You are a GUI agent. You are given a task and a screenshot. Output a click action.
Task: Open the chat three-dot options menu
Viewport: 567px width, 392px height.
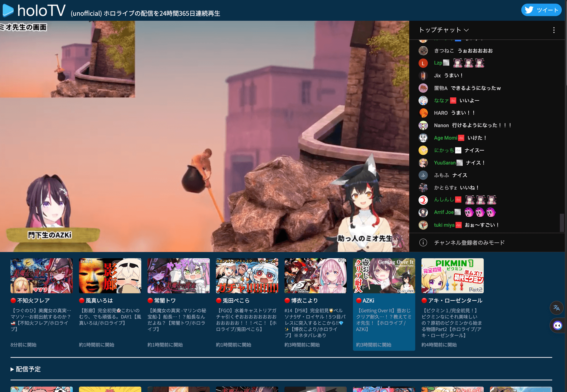coord(554,30)
